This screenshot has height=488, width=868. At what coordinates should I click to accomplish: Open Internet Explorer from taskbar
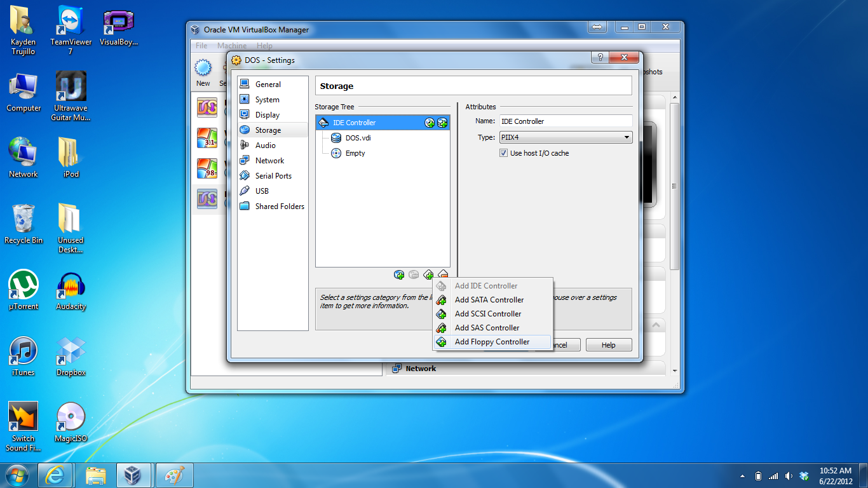coord(55,475)
